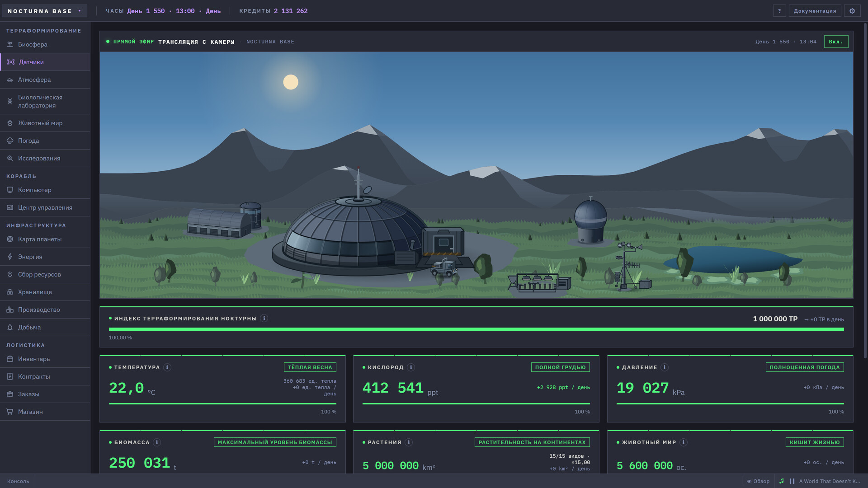The height and width of the screenshot is (488, 868).
Task: Click the Энергия lightning icon
Action: coord(10,257)
